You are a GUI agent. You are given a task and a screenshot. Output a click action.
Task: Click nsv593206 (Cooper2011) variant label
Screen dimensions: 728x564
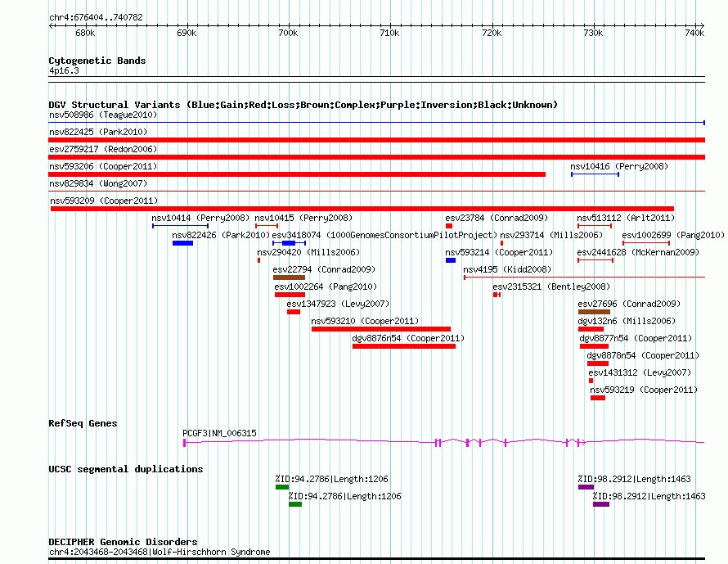click(103, 166)
